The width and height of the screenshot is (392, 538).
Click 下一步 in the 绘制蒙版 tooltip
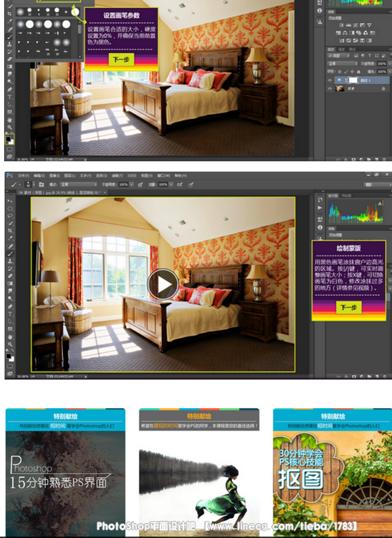pos(348,307)
